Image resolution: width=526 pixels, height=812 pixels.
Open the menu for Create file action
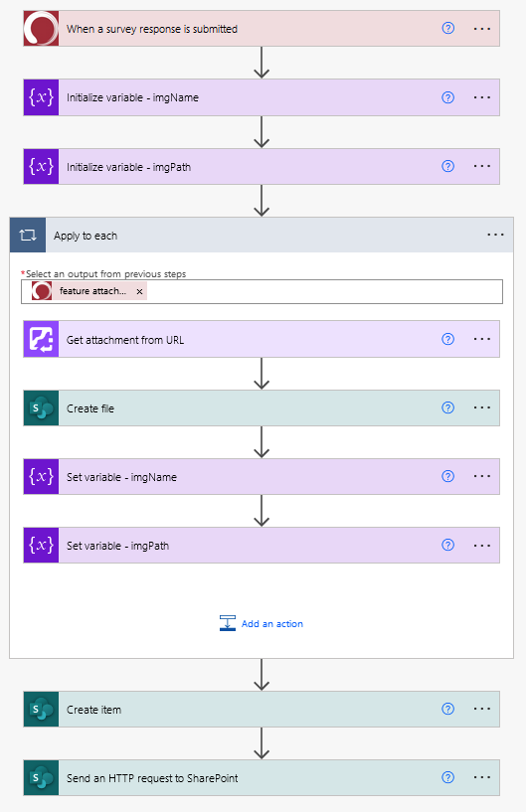(x=482, y=407)
